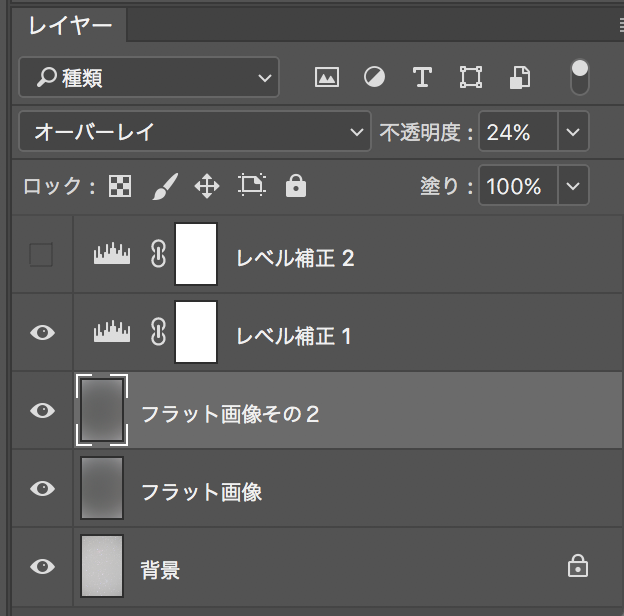The width and height of the screenshot is (624, 616).
Task: Show the レベル補正 2 layer
Action: pyautogui.click(x=41, y=255)
